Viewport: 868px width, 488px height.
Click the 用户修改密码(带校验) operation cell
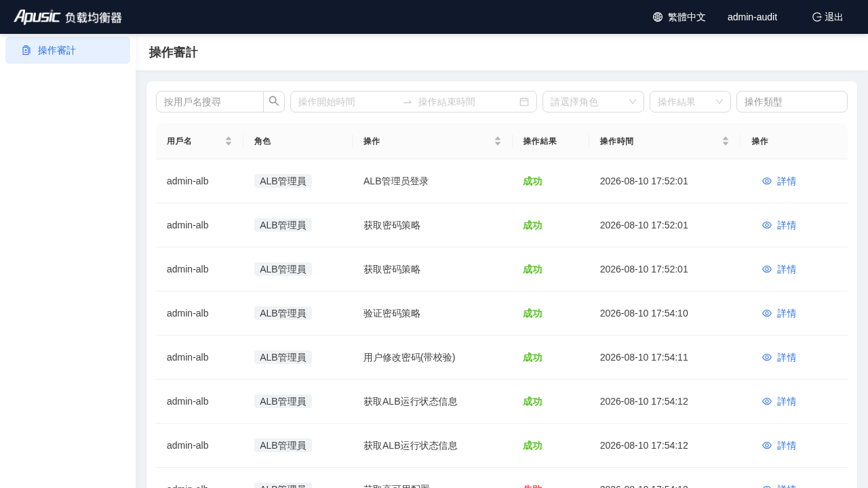point(410,357)
